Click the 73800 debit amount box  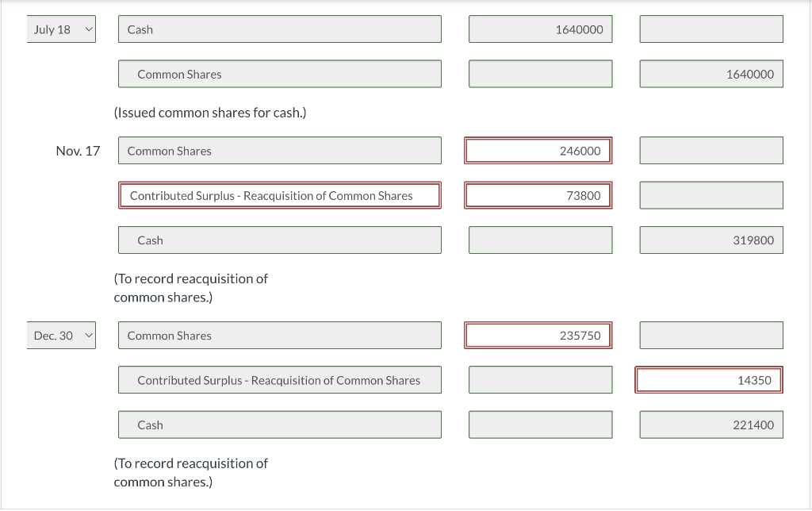tap(538, 194)
